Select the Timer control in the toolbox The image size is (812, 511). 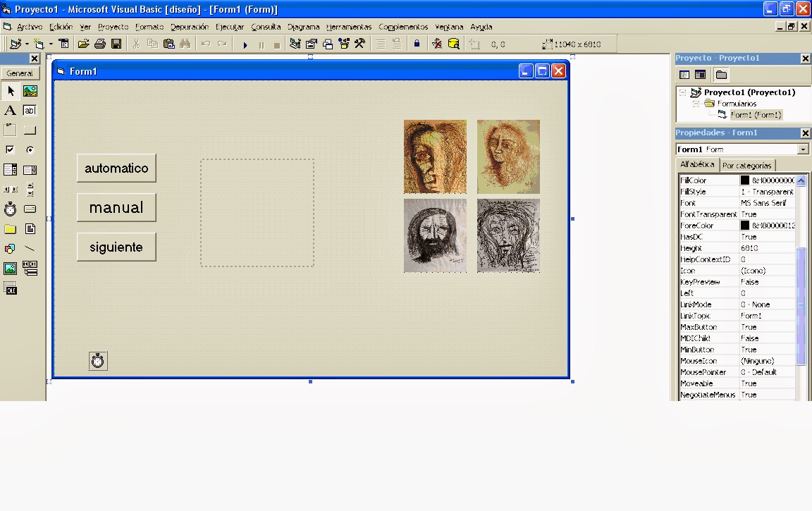click(x=10, y=209)
